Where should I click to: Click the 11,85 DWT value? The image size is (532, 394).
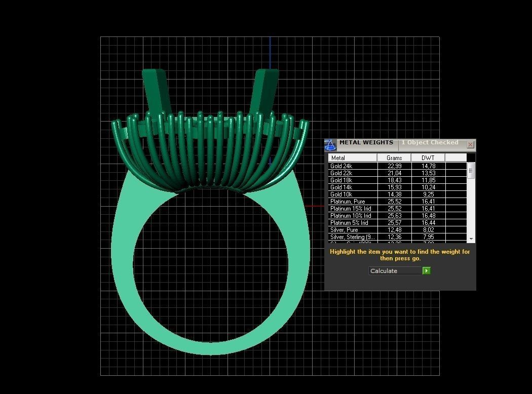click(x=429, y=180)
